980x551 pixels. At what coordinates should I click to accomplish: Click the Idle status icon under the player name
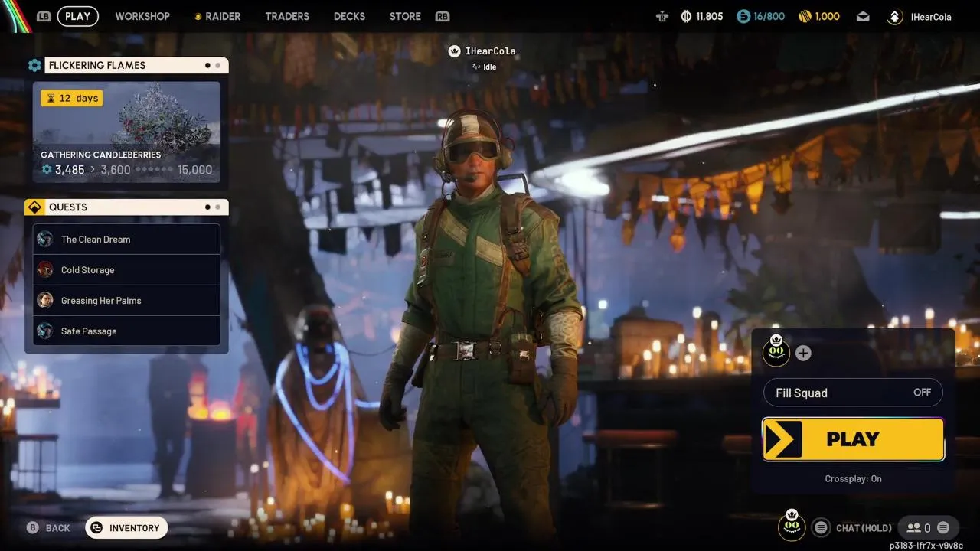[476, 67]
